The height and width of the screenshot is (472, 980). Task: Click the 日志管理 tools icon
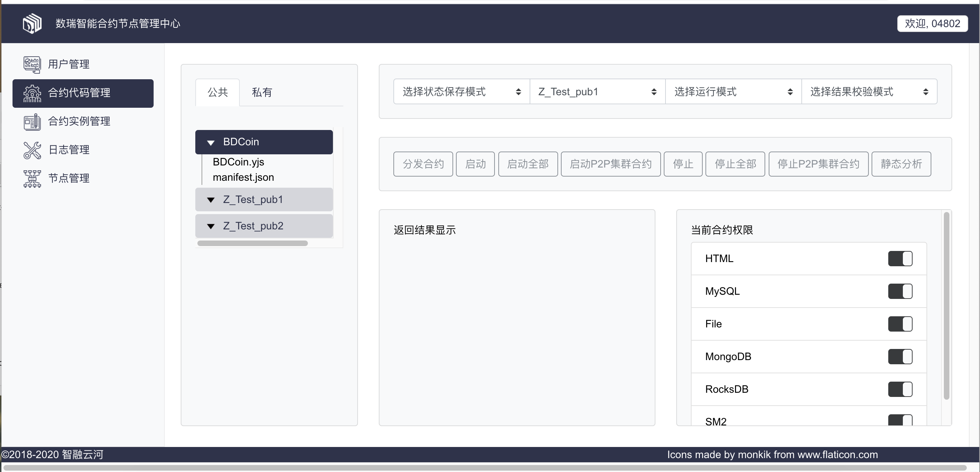(x=32, y=150)
